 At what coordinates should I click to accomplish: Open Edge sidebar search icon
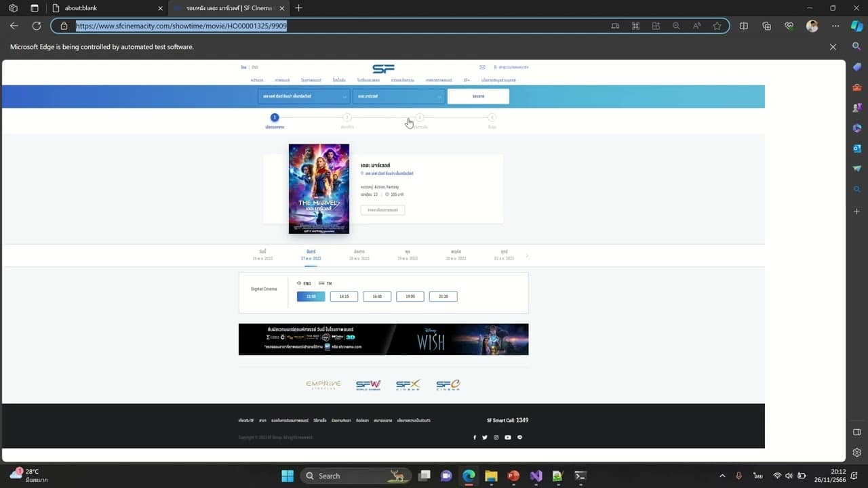click(x=856, y=46)
